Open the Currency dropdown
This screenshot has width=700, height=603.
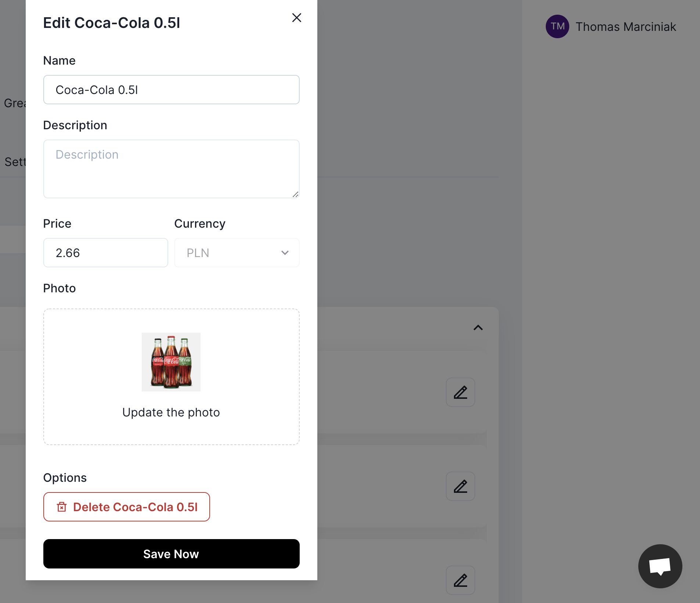[x=237, y=253]
